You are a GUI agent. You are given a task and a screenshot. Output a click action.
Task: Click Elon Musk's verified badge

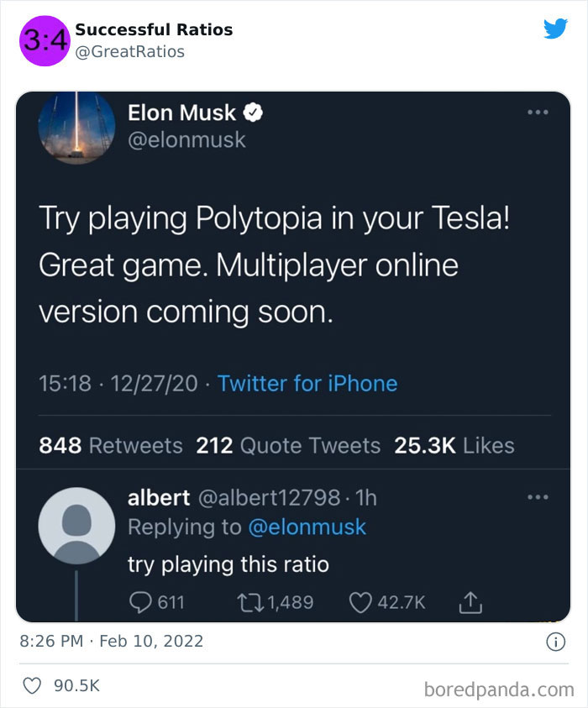(256, 112)
